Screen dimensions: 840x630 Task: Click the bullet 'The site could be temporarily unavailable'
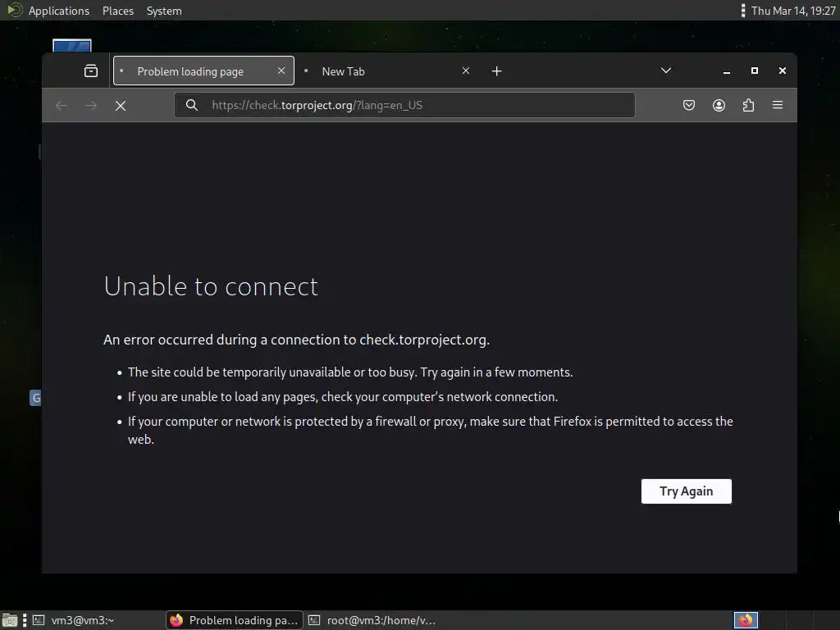pos(350,372)
